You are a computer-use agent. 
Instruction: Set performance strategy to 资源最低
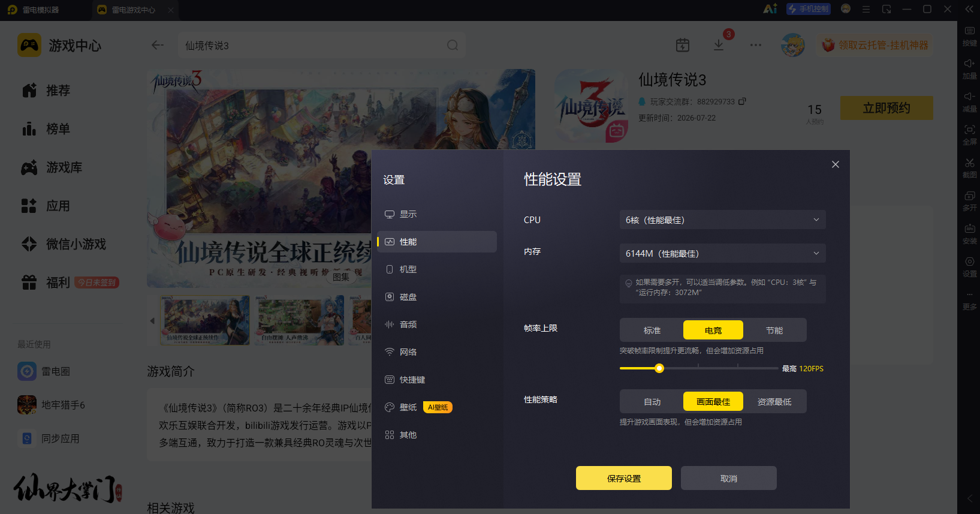774,402
